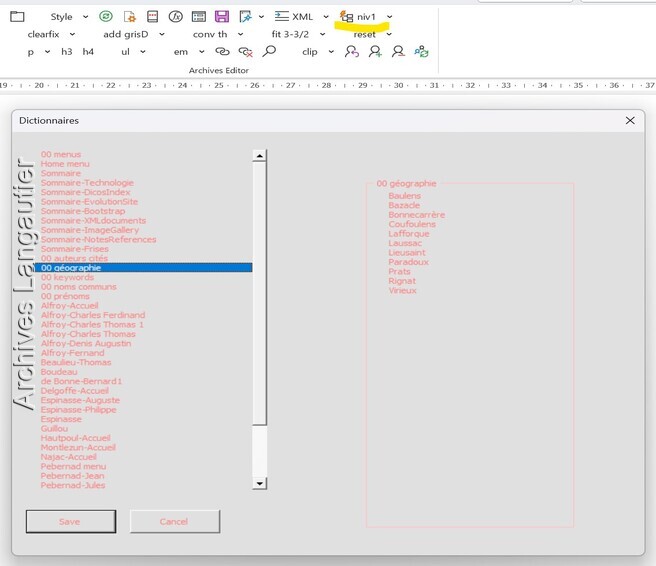The image size is (656, 566).
Task: Click the Cancel button in Dictionnaires dialog
Action: pyautogui.click(x=174, y=521)
